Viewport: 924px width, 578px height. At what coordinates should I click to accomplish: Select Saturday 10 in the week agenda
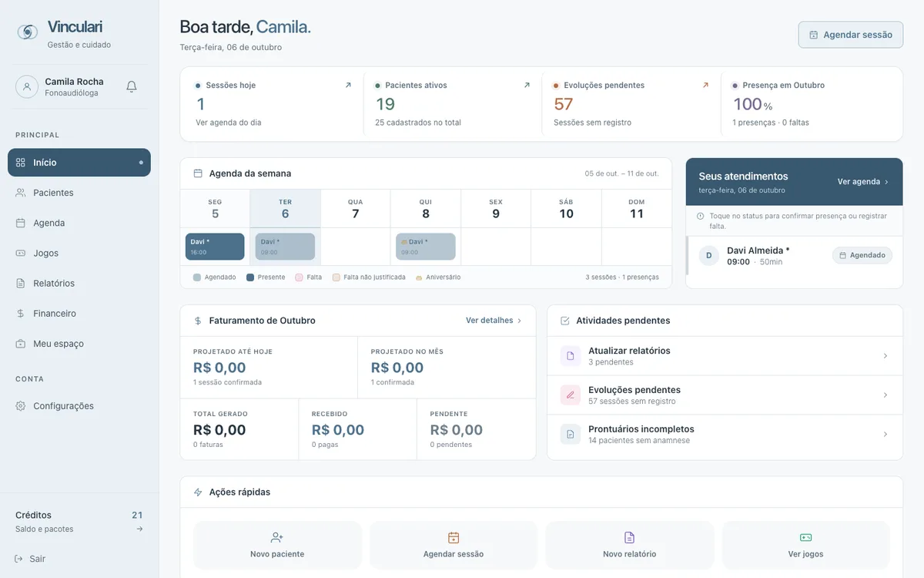567,209
